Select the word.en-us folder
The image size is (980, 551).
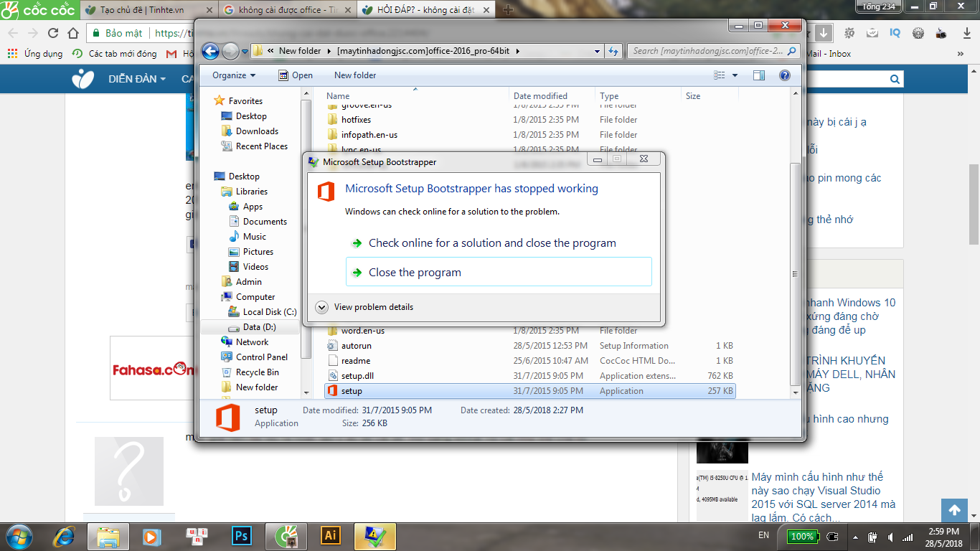coord(362,331)
